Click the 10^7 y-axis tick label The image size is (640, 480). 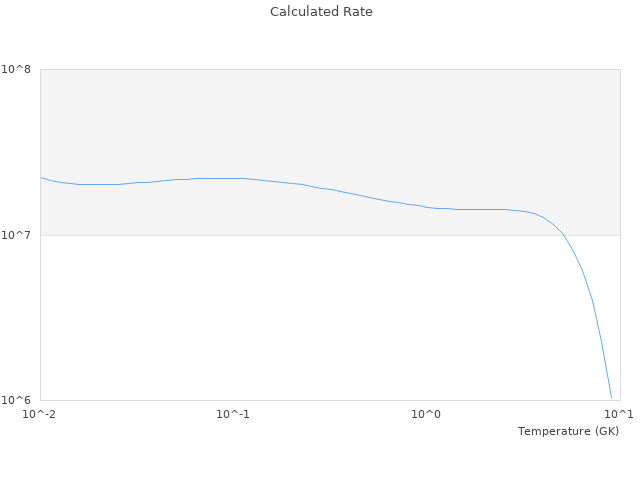[x=19, y=235]
